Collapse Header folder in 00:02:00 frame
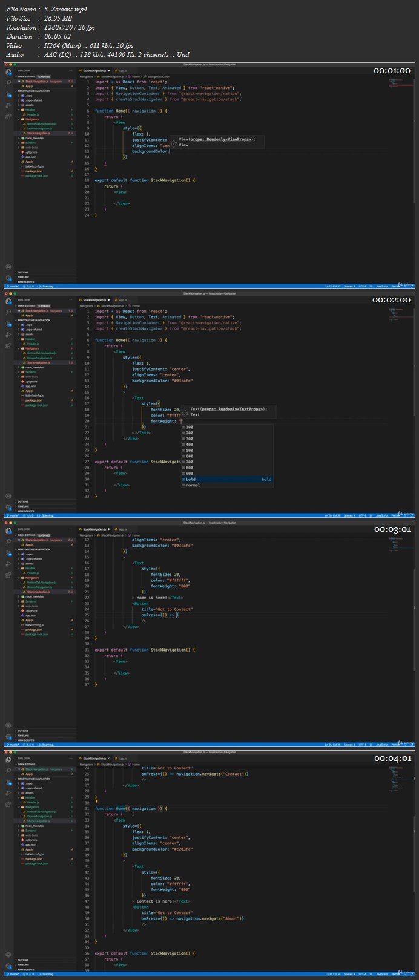This screenshot has width=419, height=980. 45,339
